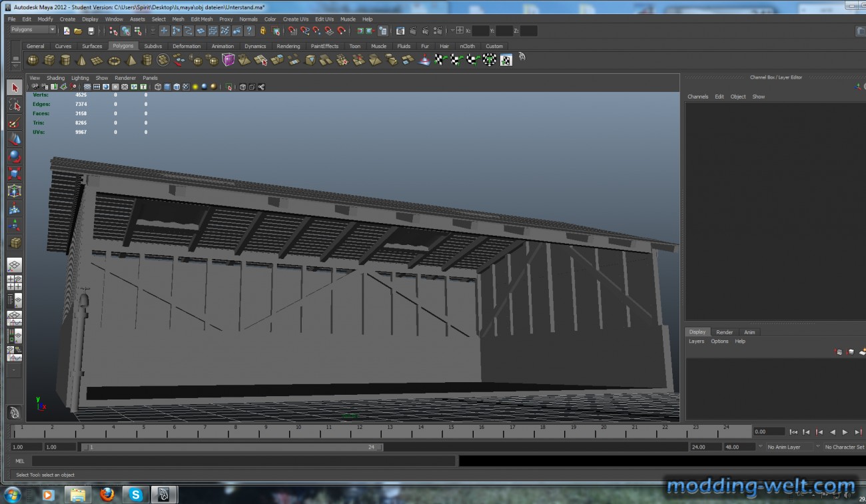866x504 pixels.
Task: Click the Open Scene folder icon
Action: click(79, 31)
